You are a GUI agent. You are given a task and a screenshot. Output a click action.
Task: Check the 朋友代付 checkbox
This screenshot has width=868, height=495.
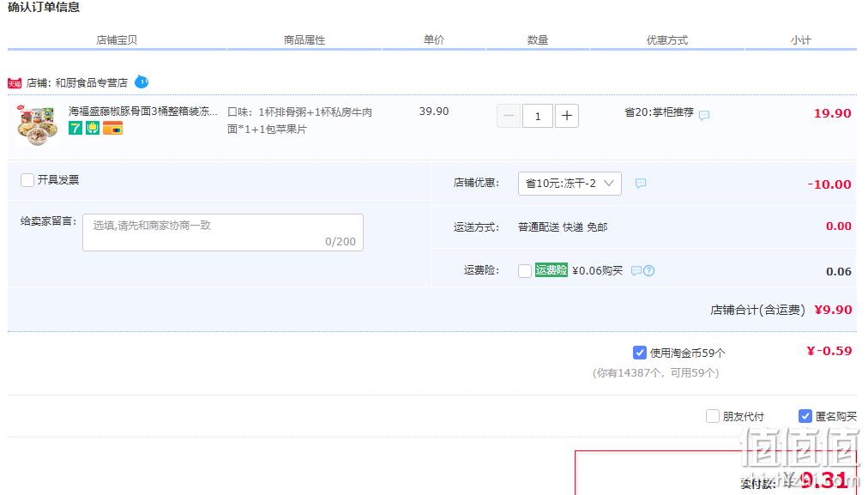(713, 416)
